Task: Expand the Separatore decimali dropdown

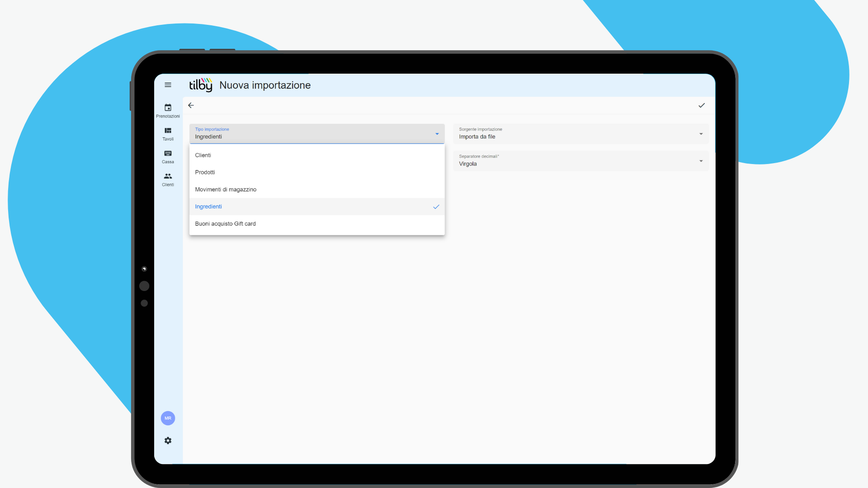Action: pyautogui.click(x=581, y=161)
